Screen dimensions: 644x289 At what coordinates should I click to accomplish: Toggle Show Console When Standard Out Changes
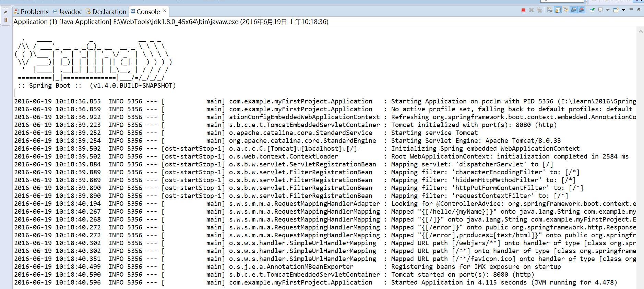point(573,10)
